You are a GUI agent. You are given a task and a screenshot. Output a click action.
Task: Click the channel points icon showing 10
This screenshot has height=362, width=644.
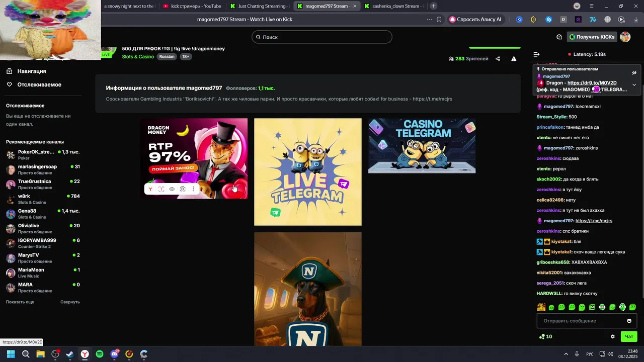click(542, 337)
